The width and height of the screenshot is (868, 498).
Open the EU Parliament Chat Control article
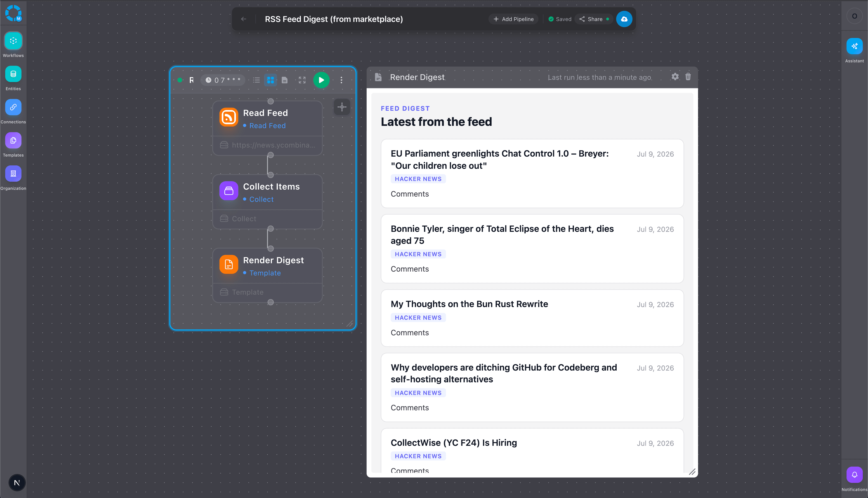[x=500, y=160]
